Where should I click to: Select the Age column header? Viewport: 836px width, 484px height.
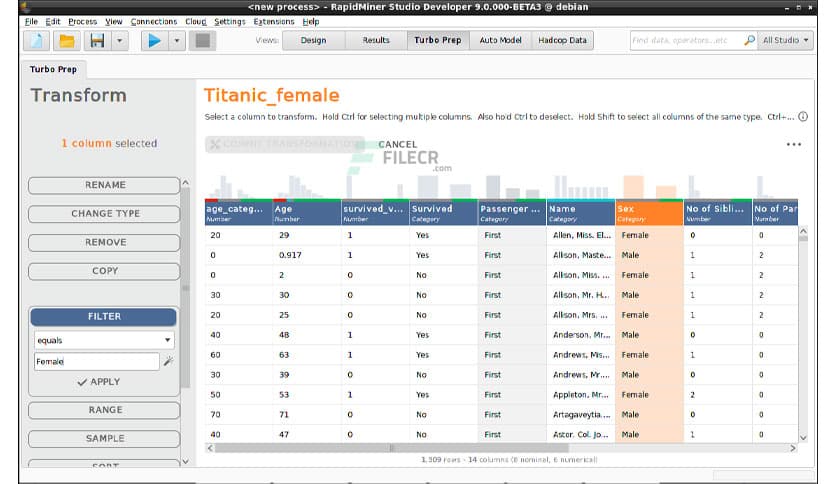coord(307,213)
